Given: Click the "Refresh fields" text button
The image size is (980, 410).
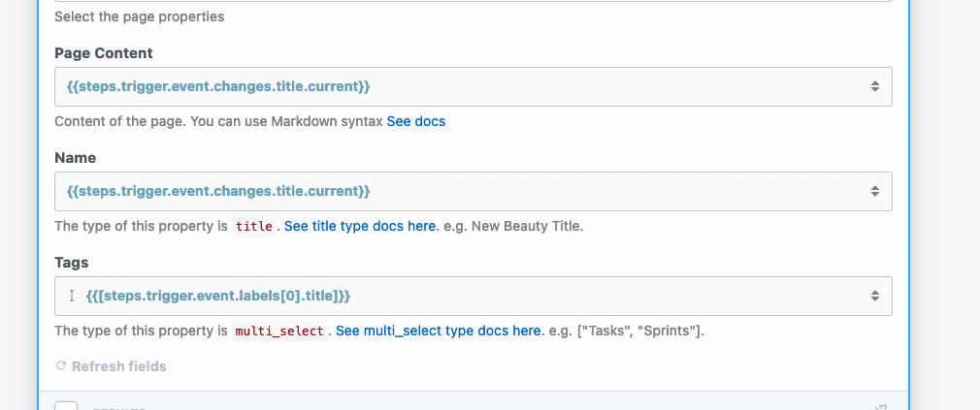Looking at the screenshot, I should click(x=118, y=366).
